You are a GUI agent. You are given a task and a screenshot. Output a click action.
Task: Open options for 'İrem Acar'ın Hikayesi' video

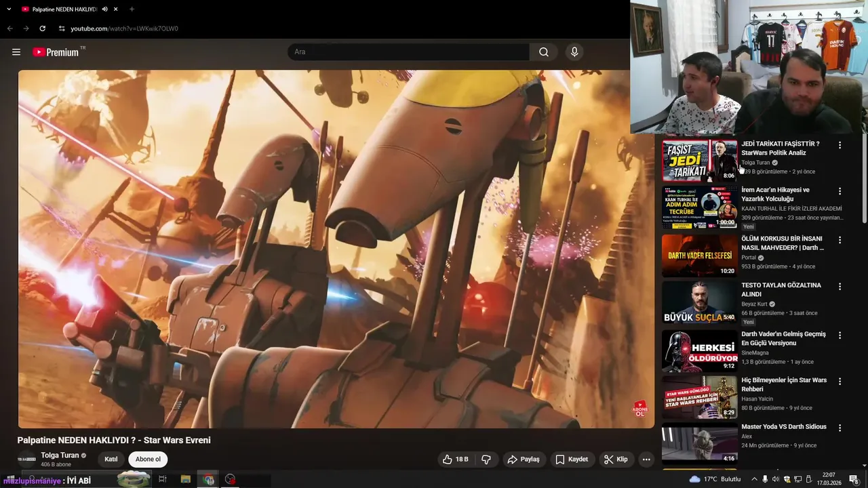[840, 191]
